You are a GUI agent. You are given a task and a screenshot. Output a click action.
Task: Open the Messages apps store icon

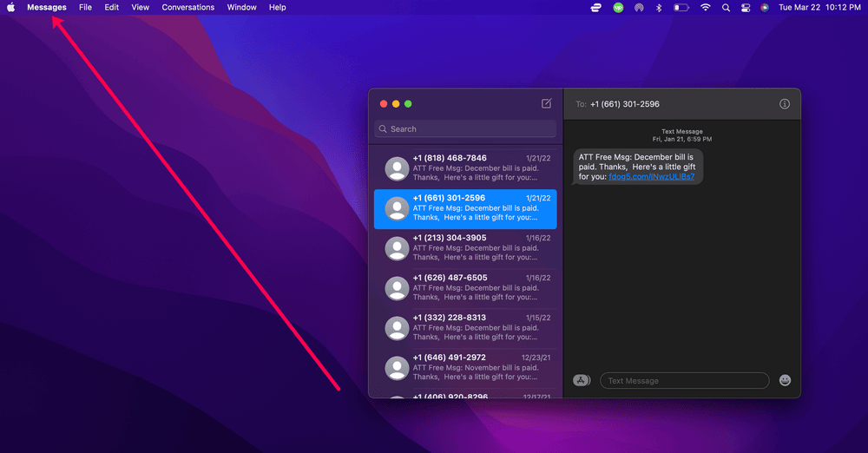(582, 380)
